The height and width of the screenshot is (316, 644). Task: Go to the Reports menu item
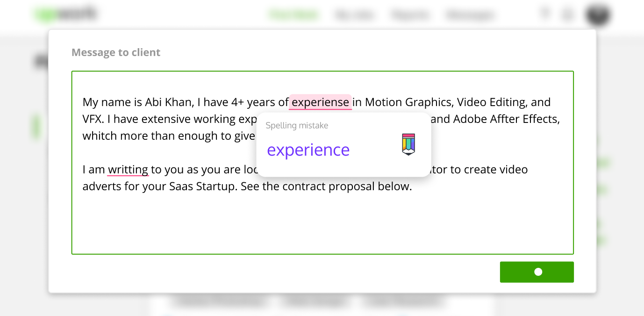click(x=410, y=15)
